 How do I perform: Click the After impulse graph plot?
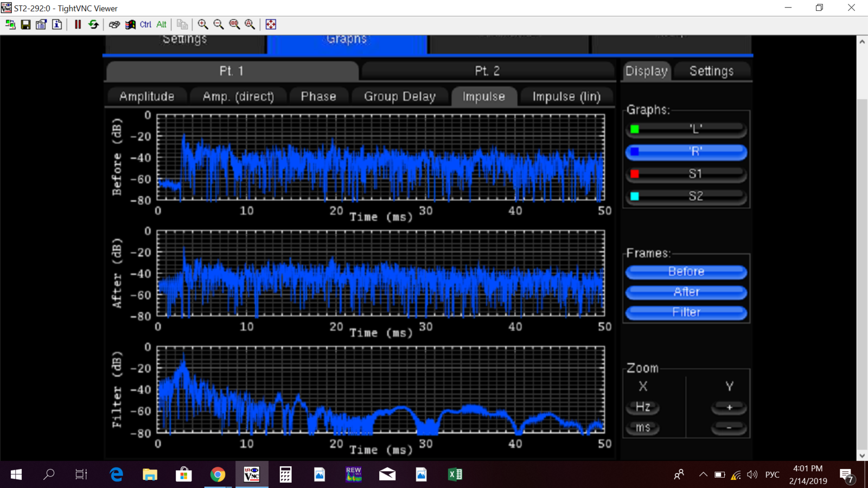coord(381,273)
